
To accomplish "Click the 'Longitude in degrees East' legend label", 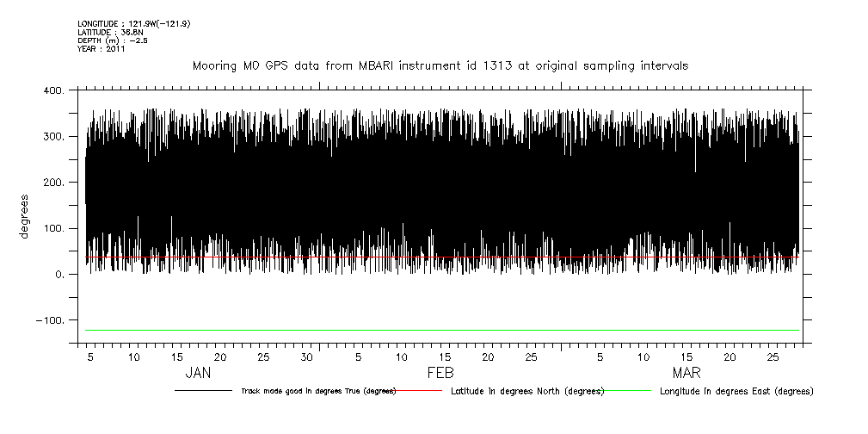I will 736,391.
